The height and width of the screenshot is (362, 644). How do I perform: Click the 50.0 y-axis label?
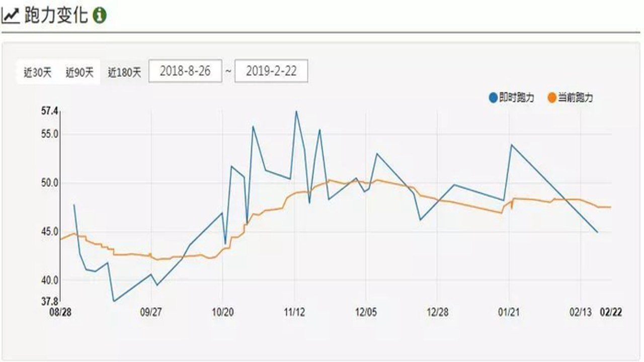coord(49,183)
